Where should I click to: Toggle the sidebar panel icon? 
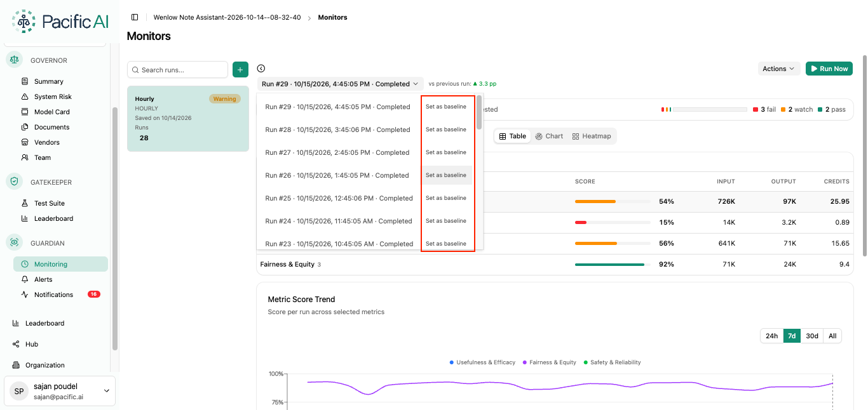[135, 17]
